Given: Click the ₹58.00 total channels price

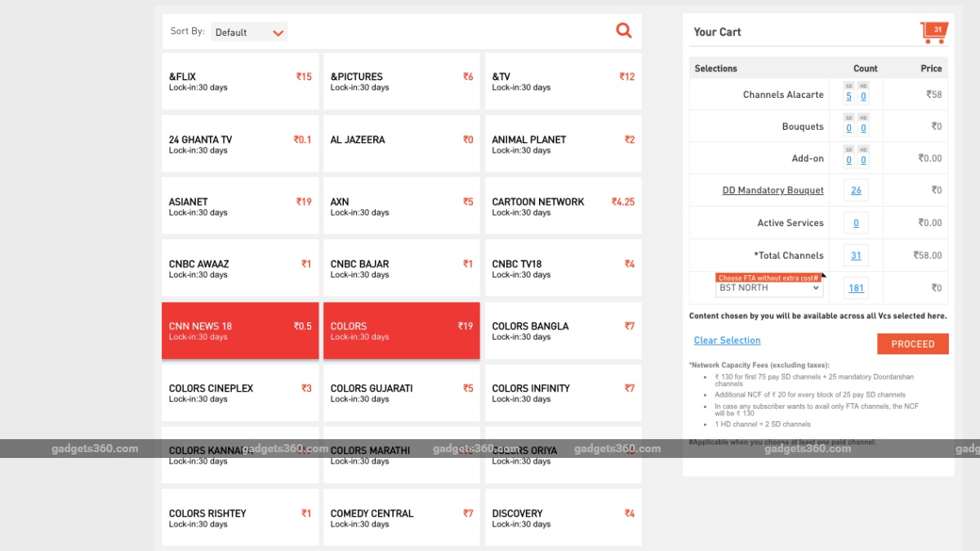Looking at the screenshot, I should [x=928, y=256].
